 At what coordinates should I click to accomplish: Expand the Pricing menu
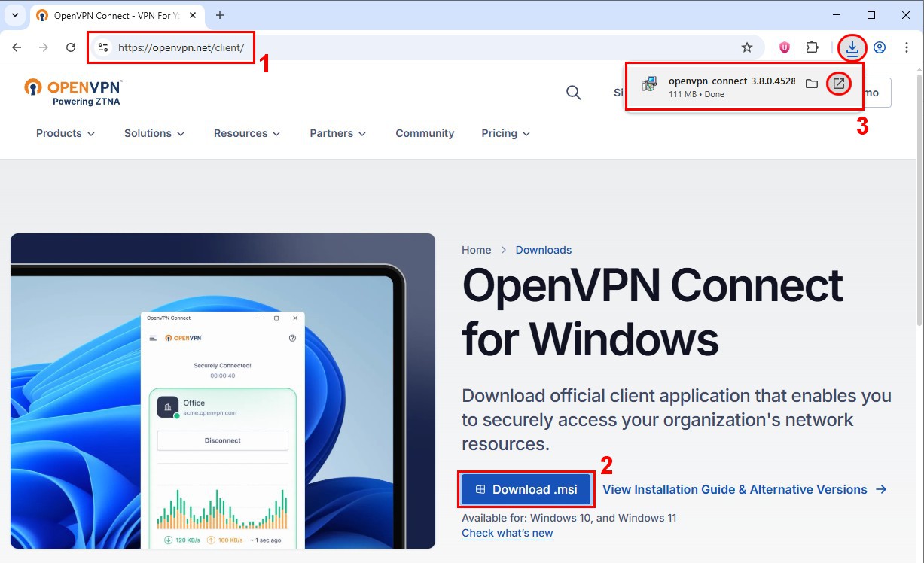pyautogui.click(x=505, y=133)
